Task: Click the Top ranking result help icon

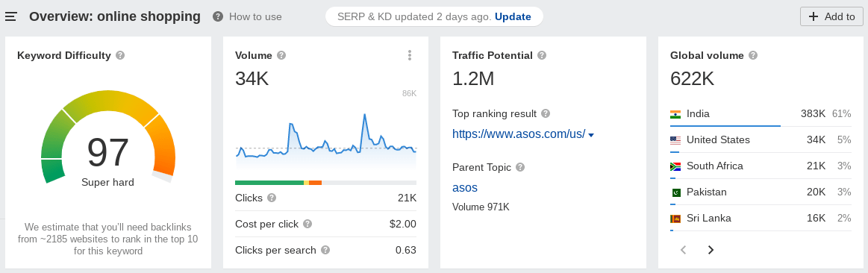Action: pyautogui.click(x=546, y=113)
